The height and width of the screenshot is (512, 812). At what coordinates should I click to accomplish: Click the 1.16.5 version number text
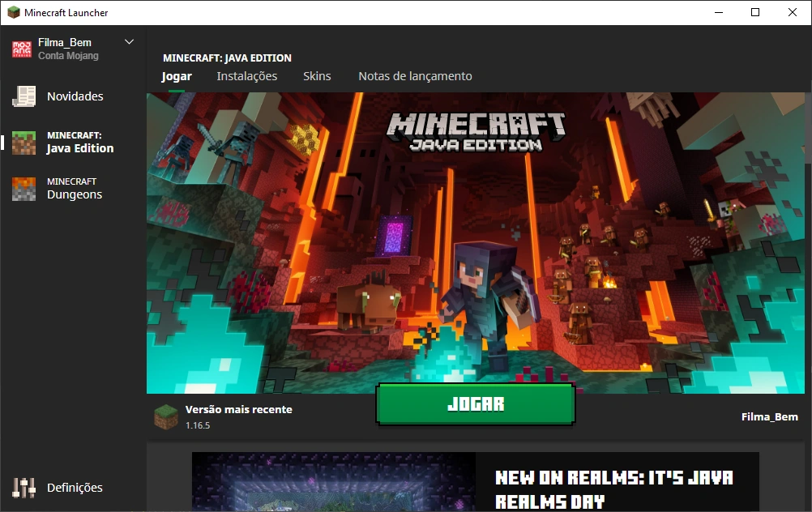pos(198,425)
